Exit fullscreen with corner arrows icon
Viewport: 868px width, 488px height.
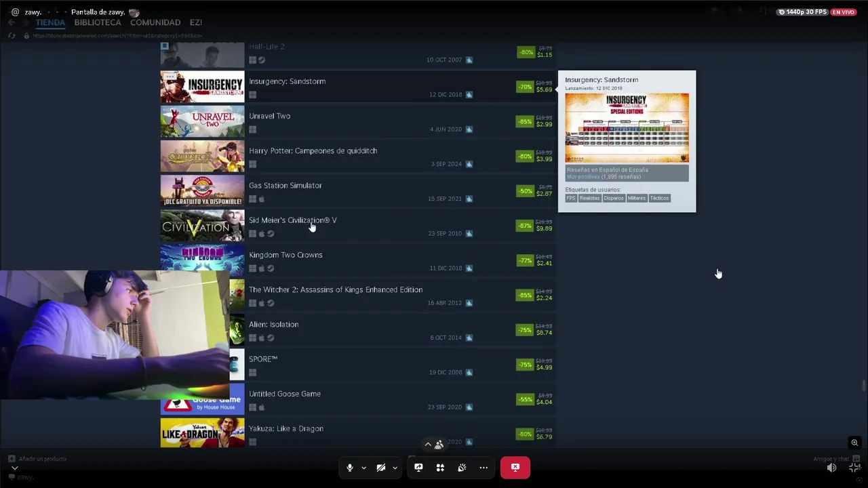click(x=854, y=468)
